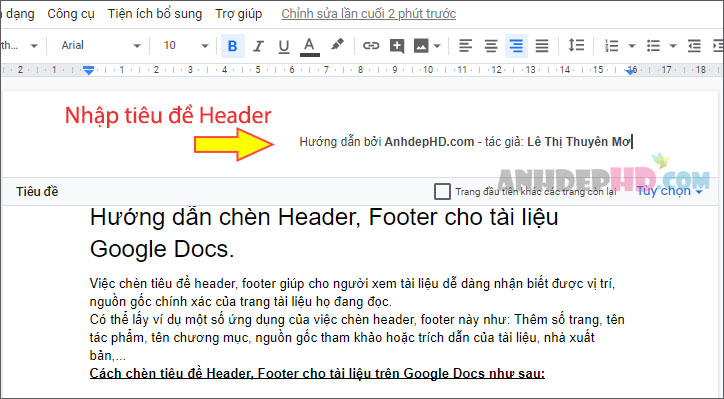Toggle Italic formatting button
The image size is (724, 399).
coord(258,46)
